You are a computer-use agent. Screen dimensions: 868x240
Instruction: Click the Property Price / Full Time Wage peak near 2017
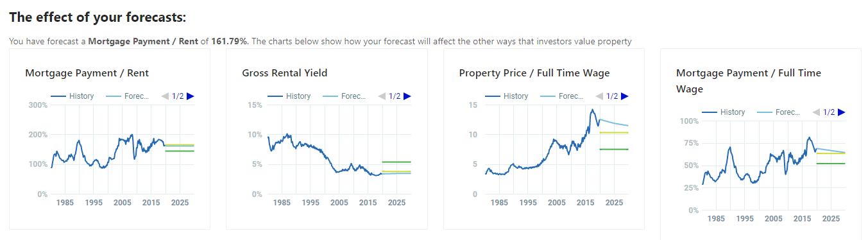pyautogui.click(x=593, y=110)
